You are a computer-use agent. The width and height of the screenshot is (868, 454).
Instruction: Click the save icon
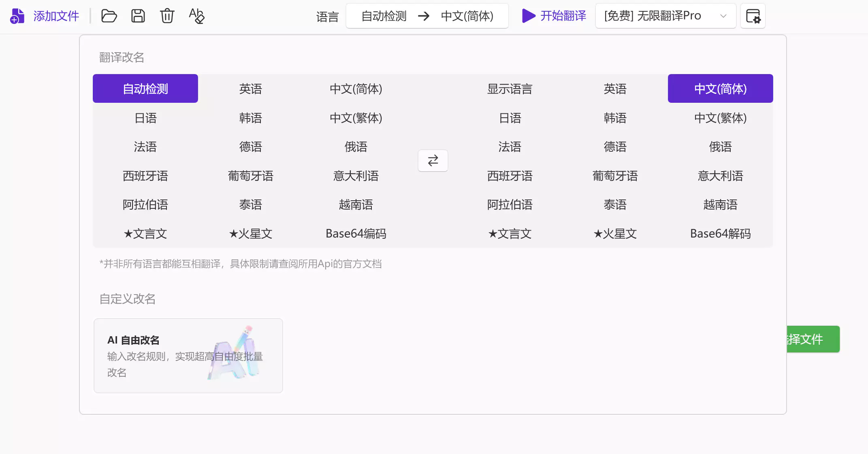pyautogui.click(x=138, y=16)
